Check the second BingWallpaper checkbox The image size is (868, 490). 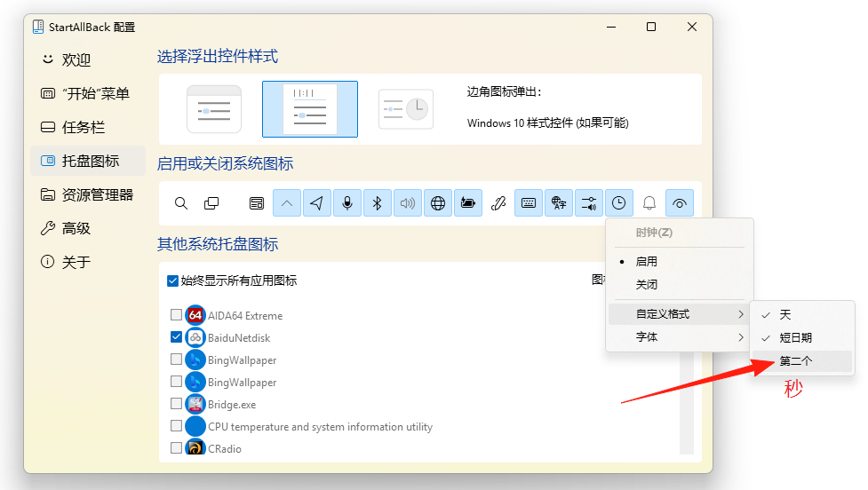tap(176, 381)
